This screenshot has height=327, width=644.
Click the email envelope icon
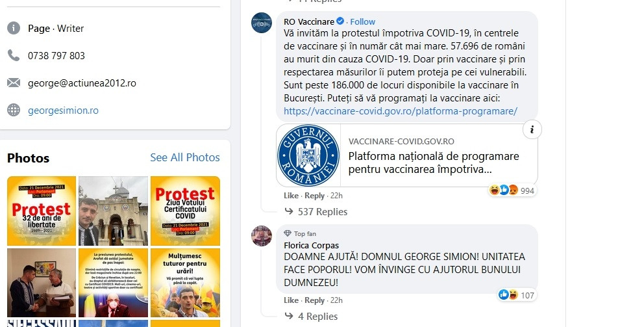[14, 83]
